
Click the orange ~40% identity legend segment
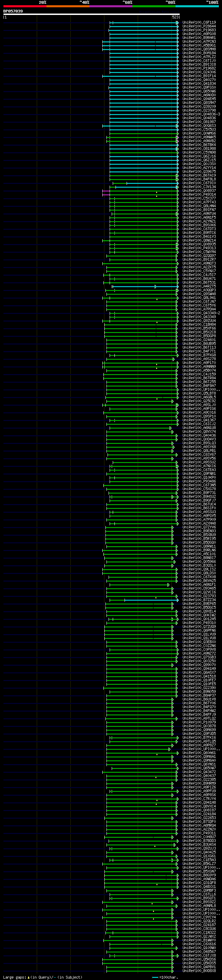click(x=68, y=6)
